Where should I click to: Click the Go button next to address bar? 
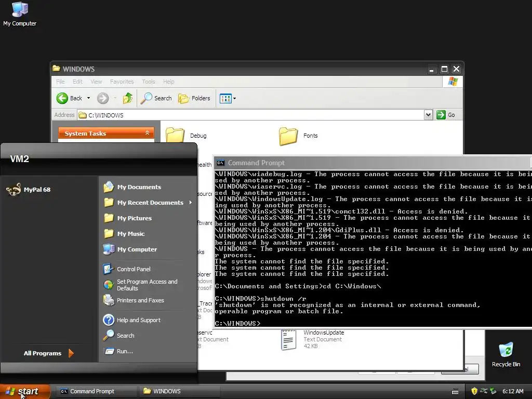pyautogui.click(x=446, y=115)
